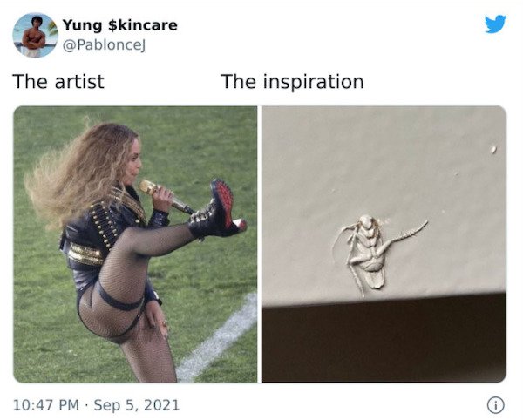Open Yung $kincare's profile avatar
This screenshot has height=420, width=523.
[x=35, y=35]
